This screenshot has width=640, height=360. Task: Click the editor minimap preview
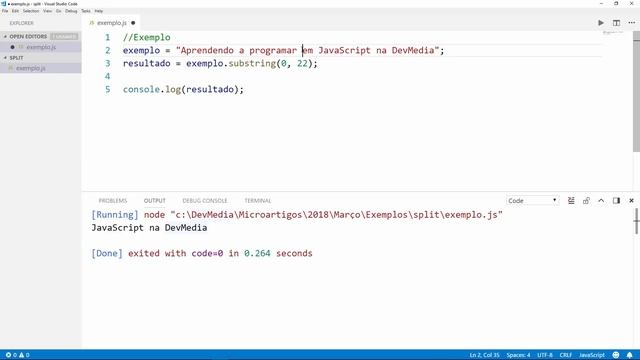pos(613,33)
